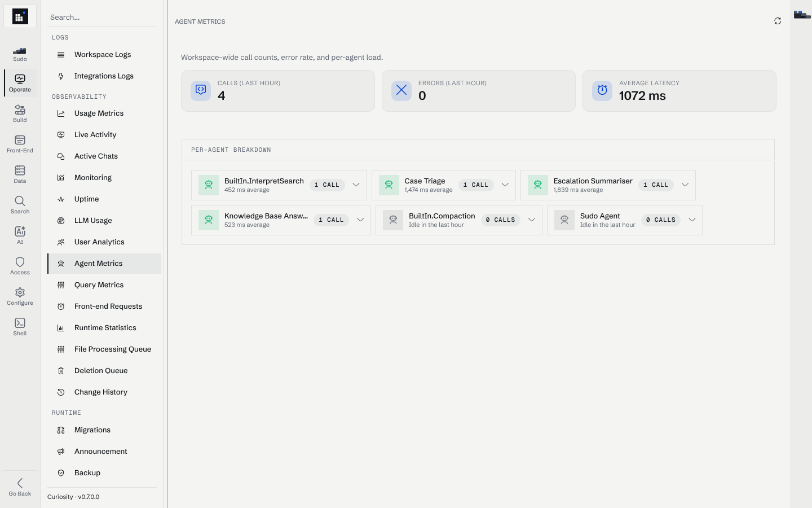The image size is (812, 508).
Task: Go to Usage Metrics
Action: point(104,113)
